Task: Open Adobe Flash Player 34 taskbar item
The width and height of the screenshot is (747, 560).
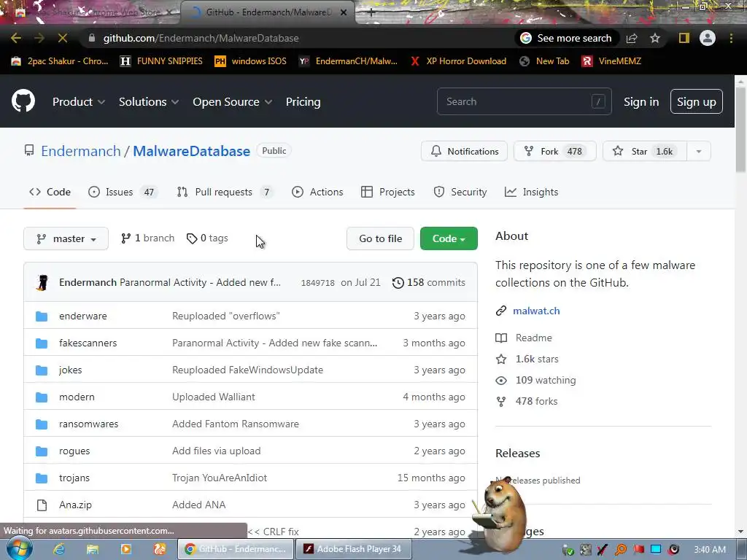Action: (x=353, y=549)
